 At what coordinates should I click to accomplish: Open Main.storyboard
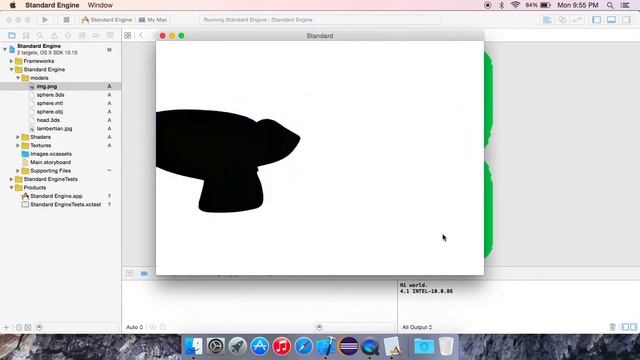(50, 162)
